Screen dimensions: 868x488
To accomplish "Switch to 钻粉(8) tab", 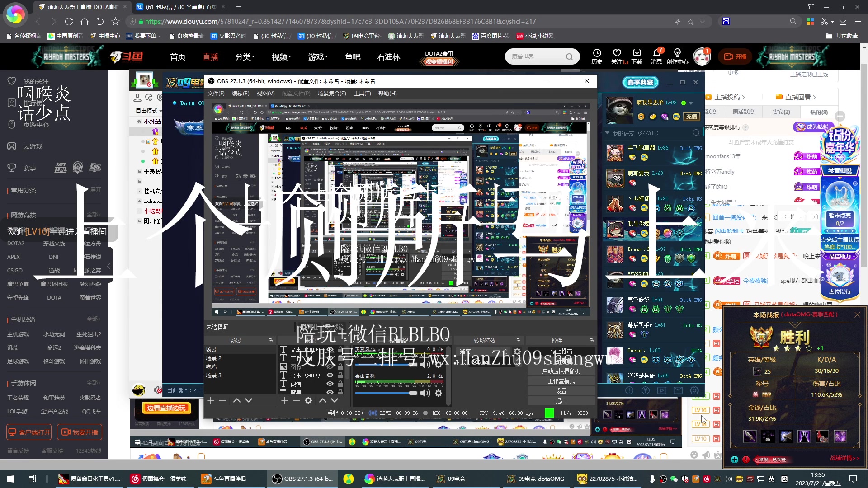I will tap(819, 112).
